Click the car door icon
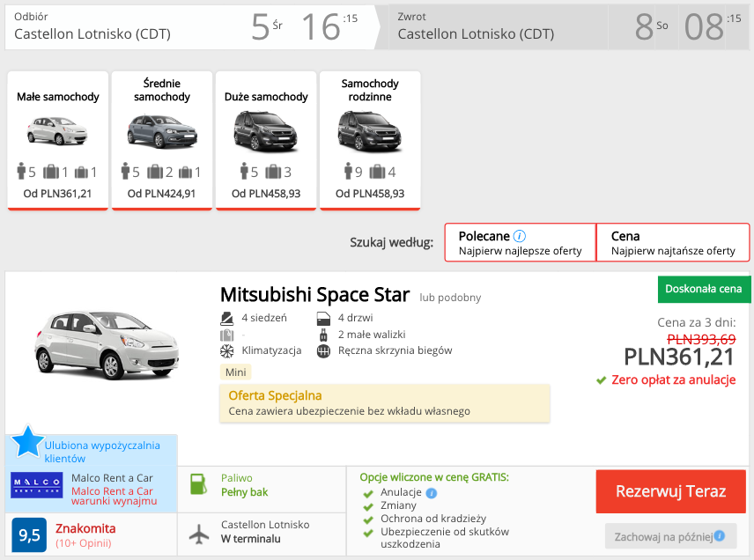This screenshot has height=560, width=754. [323, 318]
